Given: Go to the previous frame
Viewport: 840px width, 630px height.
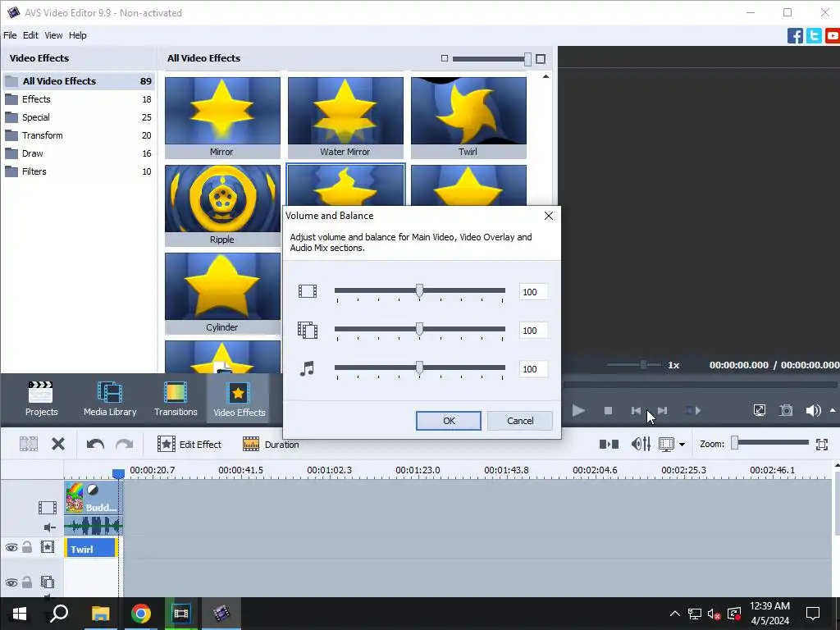Looking at the screenshot, I should pos(636,411).
